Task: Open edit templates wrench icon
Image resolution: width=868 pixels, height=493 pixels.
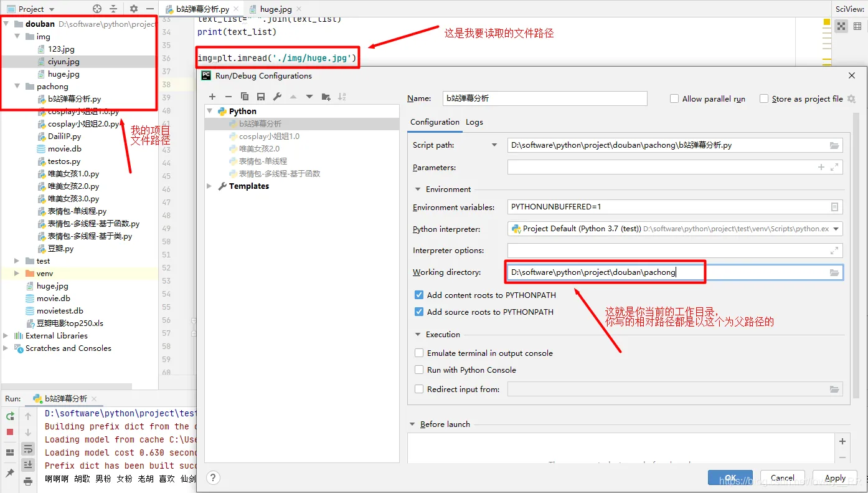Action: tap(277, 97)
